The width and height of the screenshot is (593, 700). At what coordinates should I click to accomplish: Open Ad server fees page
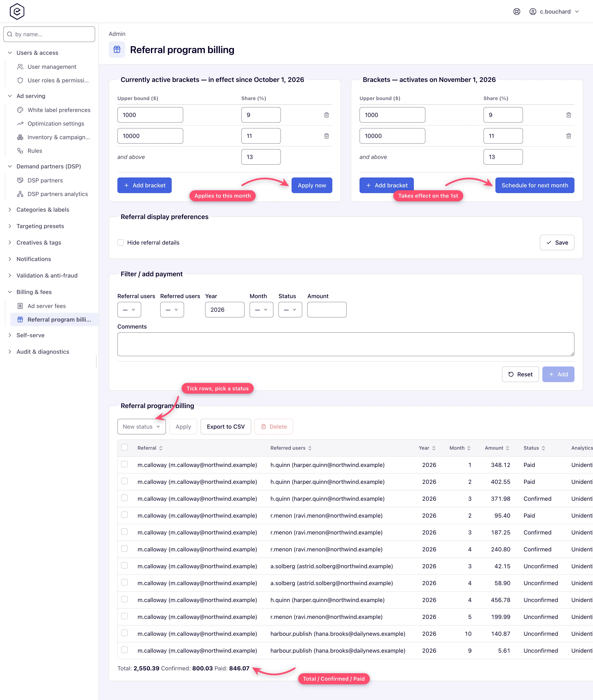click(46, 306)
